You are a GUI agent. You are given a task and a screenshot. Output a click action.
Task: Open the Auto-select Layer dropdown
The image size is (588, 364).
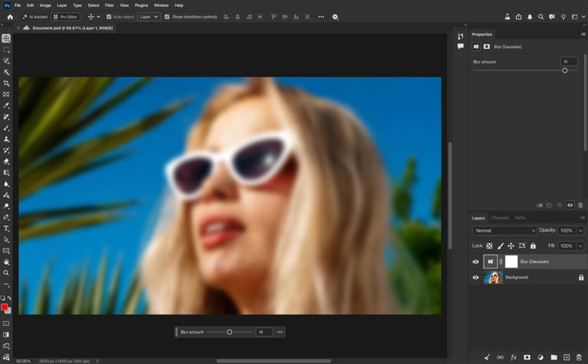(149, 17)
